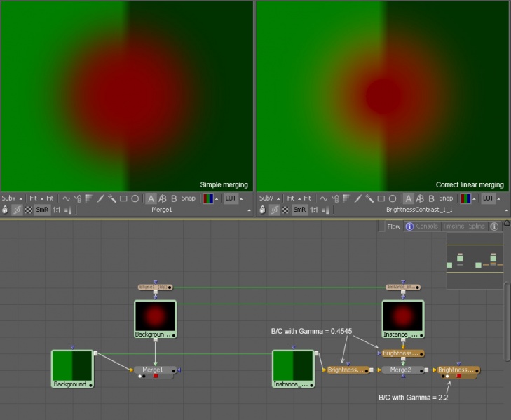511x420 pixels.
Task: Switch the left viewer to the A buffer
Action: tap(151, 198)
